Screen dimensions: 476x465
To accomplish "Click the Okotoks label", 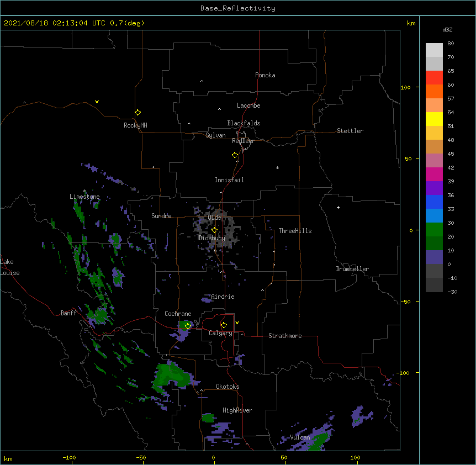I will pyautogui.click(x=228, y=387).
